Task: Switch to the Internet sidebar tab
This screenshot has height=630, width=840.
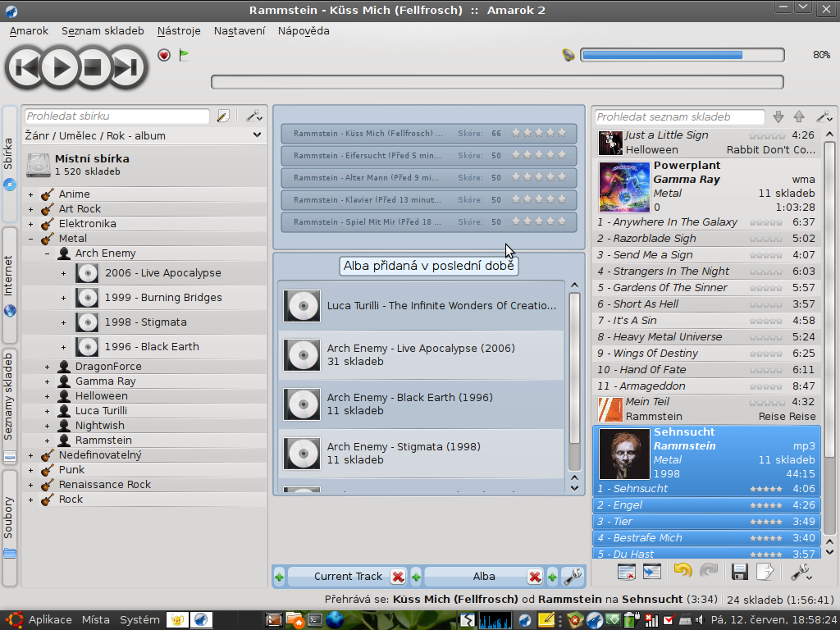Action: coord(10,285)
